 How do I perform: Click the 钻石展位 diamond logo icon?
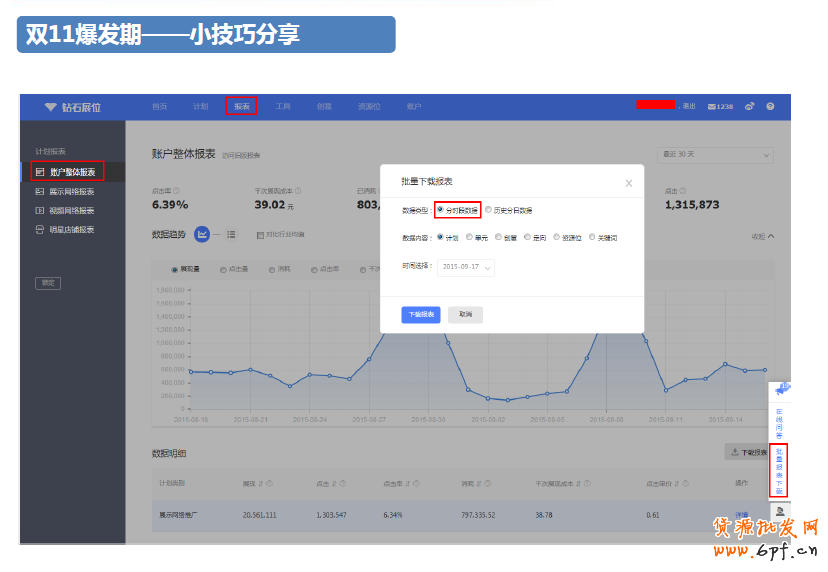tap(51, 107)
